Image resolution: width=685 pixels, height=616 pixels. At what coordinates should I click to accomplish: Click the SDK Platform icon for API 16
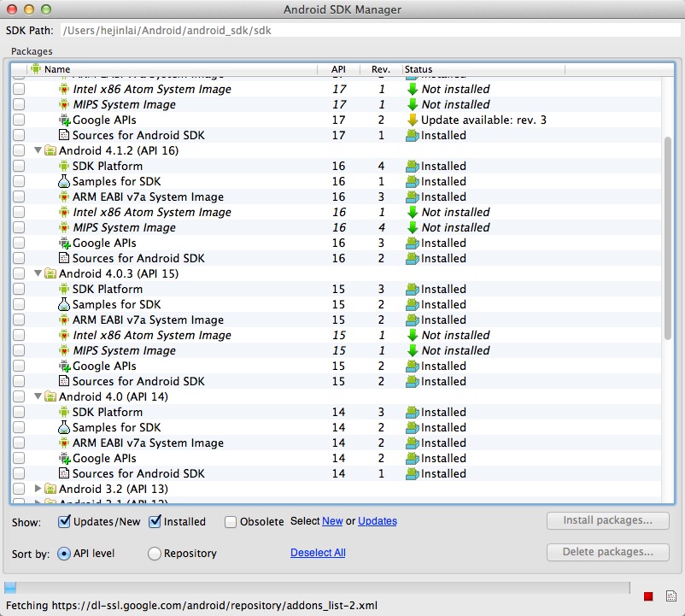click(x=64, y=166)
